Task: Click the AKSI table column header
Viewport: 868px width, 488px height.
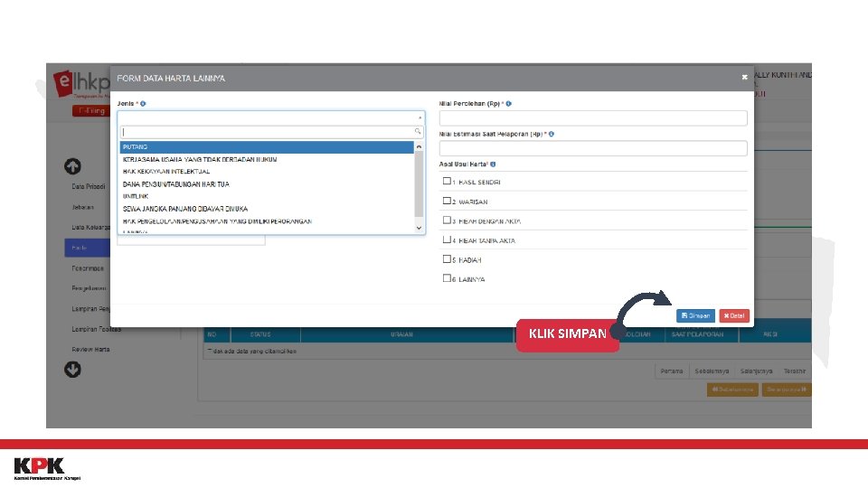Action: click(x=770, y=334)
